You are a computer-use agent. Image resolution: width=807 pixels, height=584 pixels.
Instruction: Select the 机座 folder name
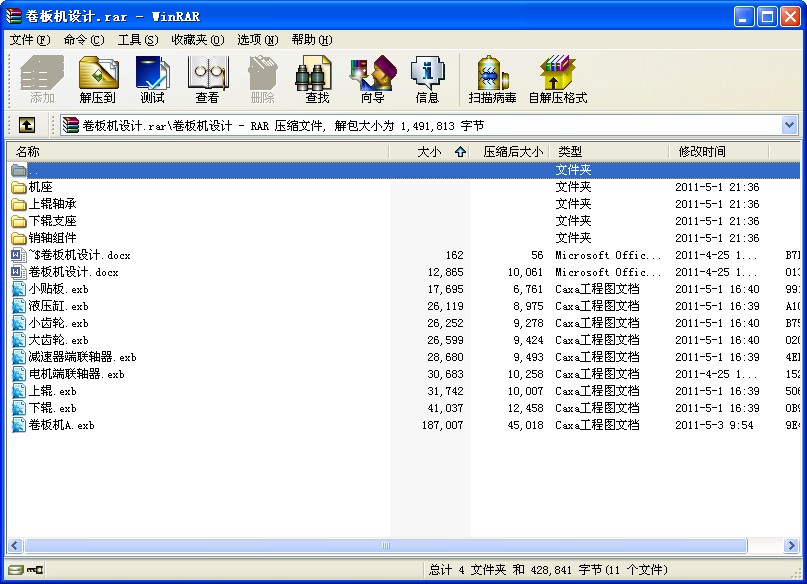click(x=41, y=187)
